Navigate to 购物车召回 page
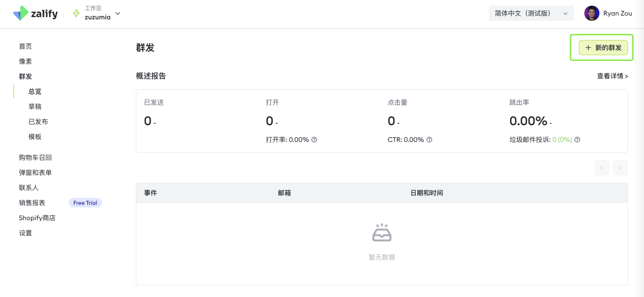Viewport: 644px width, 297px height. point(35,157)
